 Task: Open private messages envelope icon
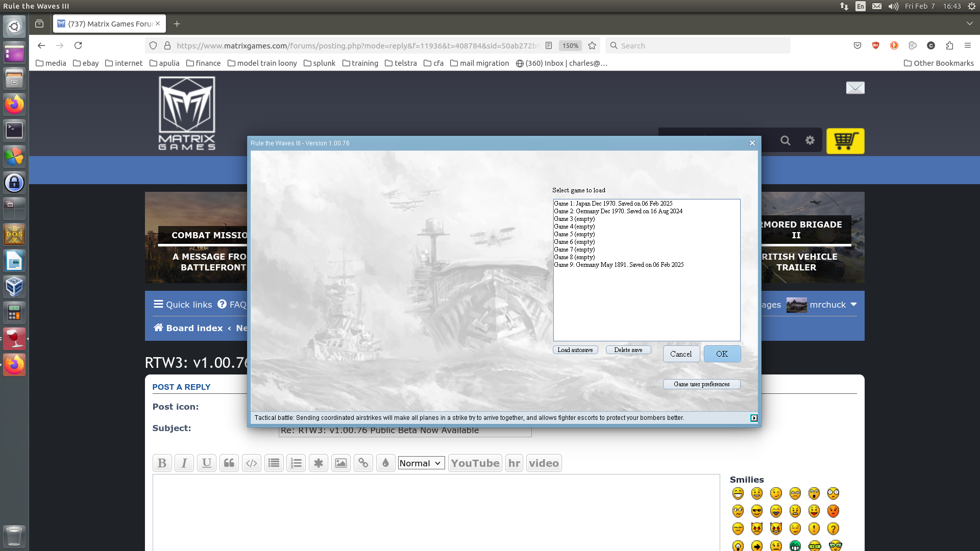[855, 88]
